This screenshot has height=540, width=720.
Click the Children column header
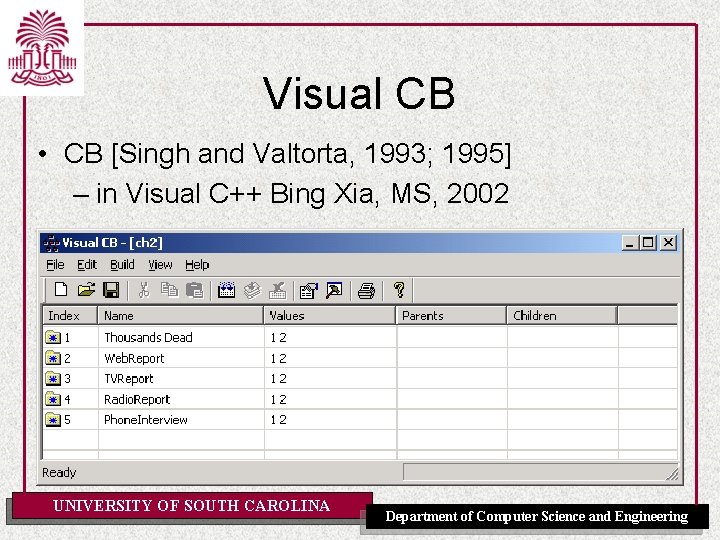pyautogui.click(x=562, y=316)
